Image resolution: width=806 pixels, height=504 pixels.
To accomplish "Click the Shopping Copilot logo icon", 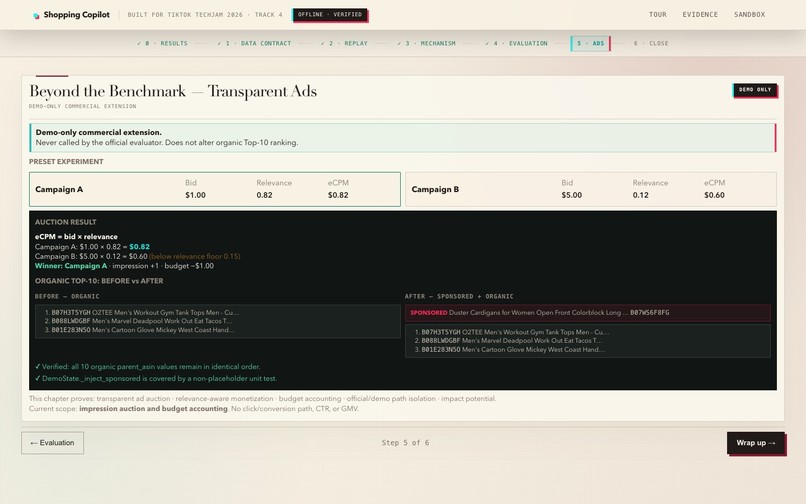I will (36, 15).
